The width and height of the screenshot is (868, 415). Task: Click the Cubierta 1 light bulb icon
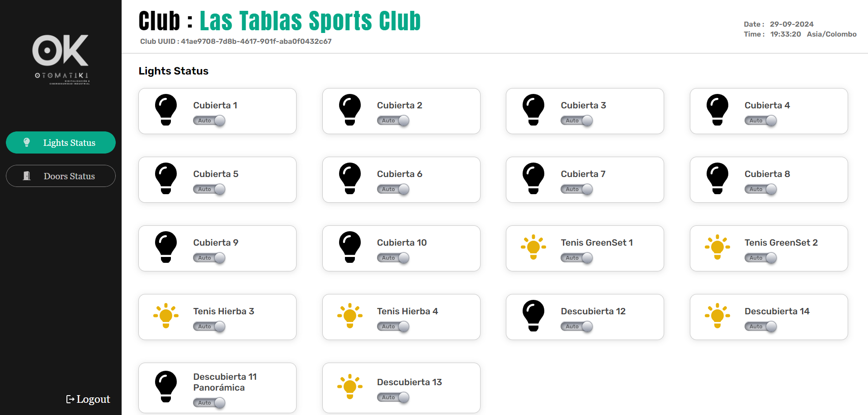tap(166, 110)
